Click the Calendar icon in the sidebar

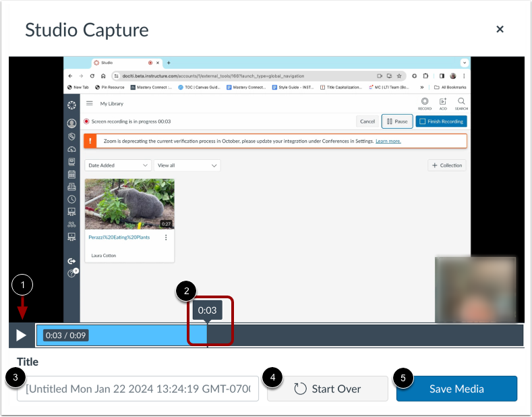coord(71,174)
